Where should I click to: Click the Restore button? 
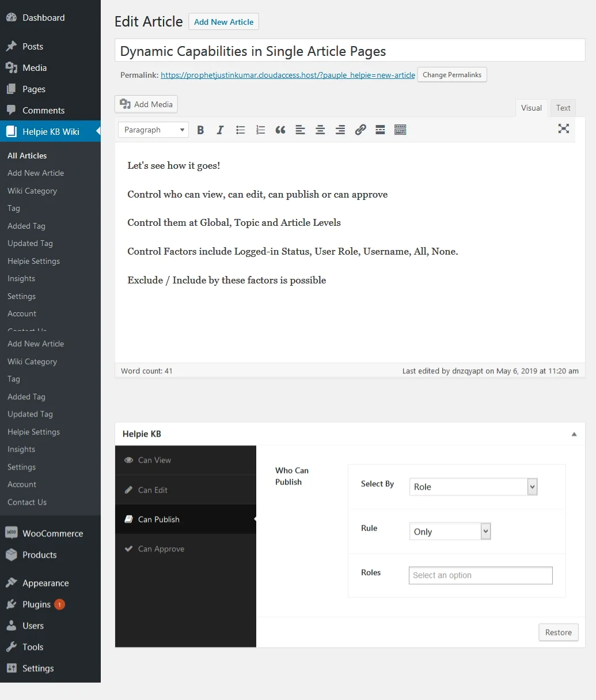[x=559, y=632]
